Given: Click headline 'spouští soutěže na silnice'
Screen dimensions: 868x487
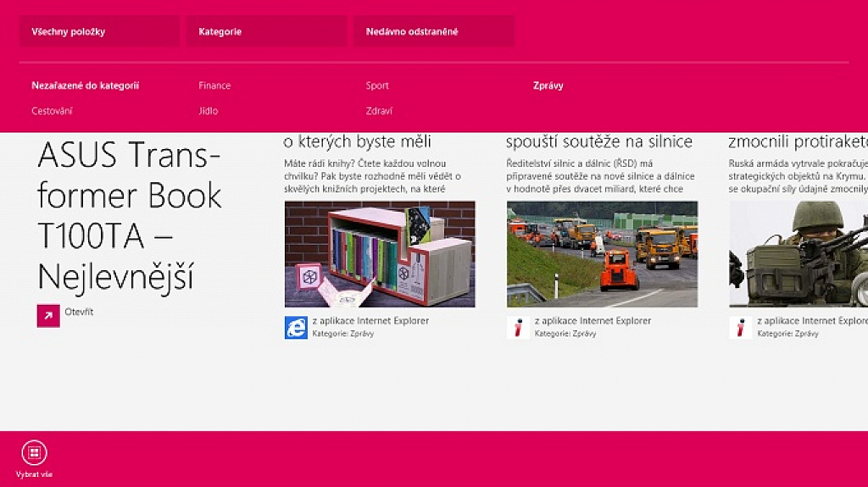Looking at the screenshot, I should click(x=599, y=141).
